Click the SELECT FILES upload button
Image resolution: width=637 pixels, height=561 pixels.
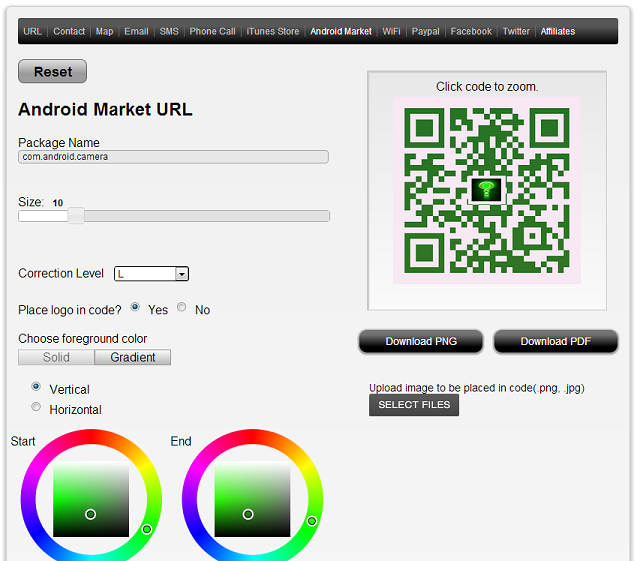[414, 405]
